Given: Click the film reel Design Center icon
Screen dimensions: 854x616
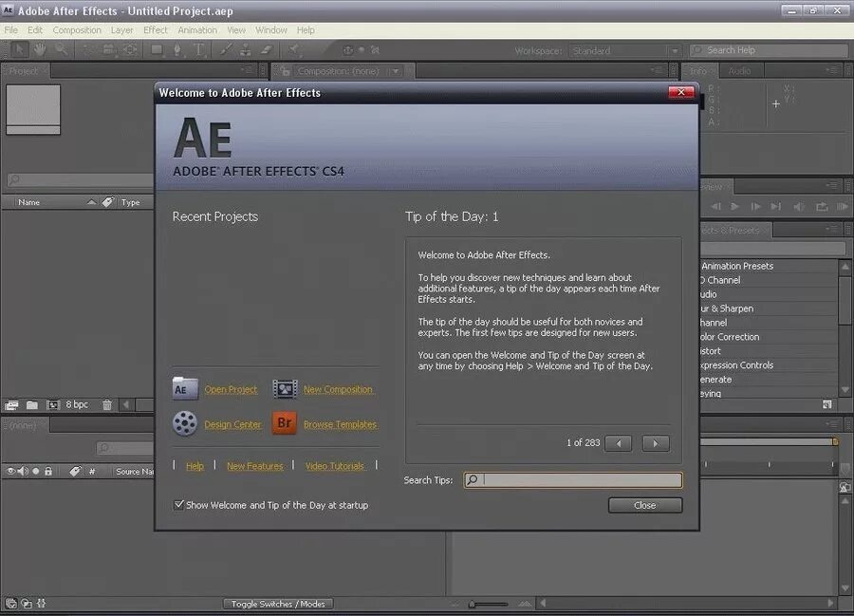Looking at the screenshot, I should [185, 423].
